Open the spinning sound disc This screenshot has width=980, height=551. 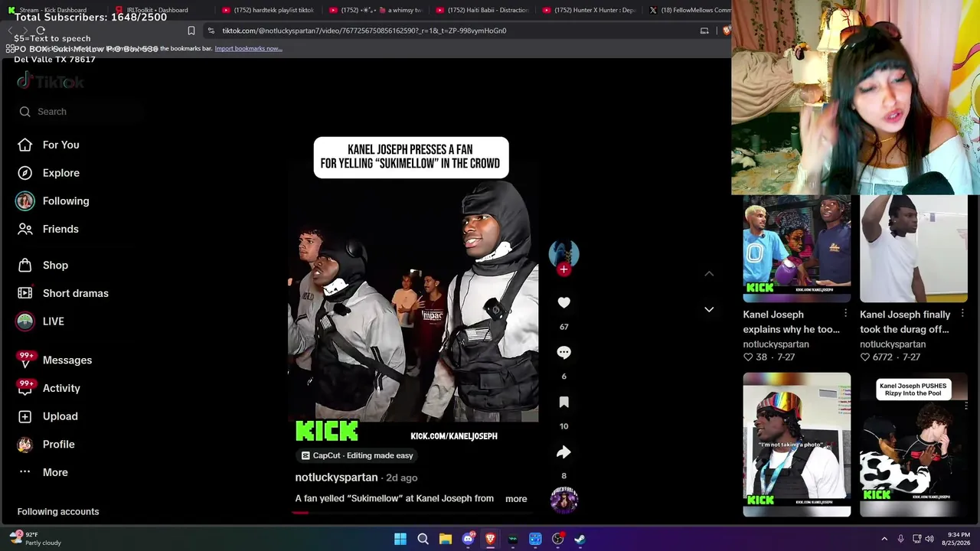[x=563, y=500]
